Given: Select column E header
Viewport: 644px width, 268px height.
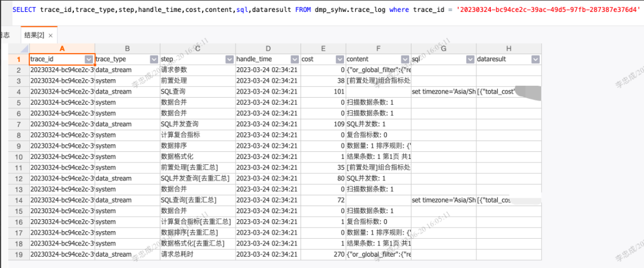Looking at the screenshot, I should tap(323, 48).
